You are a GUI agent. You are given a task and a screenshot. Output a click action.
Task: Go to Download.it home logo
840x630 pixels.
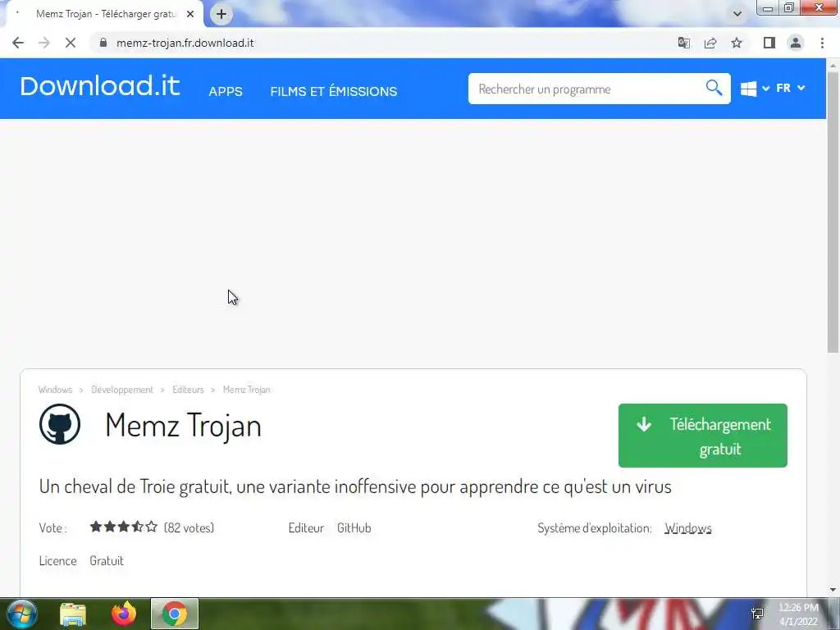click(99, 86)
